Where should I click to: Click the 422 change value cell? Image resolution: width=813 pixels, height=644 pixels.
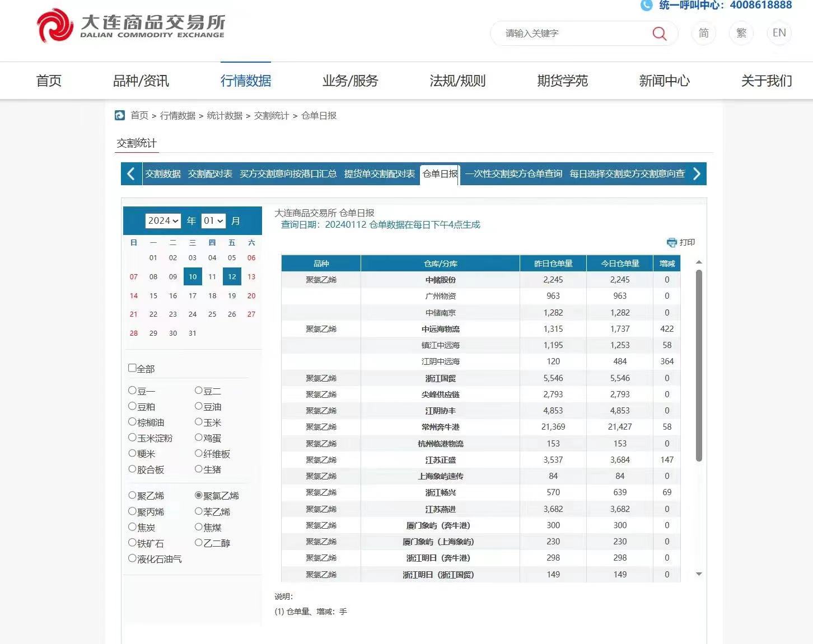(667, 329)
